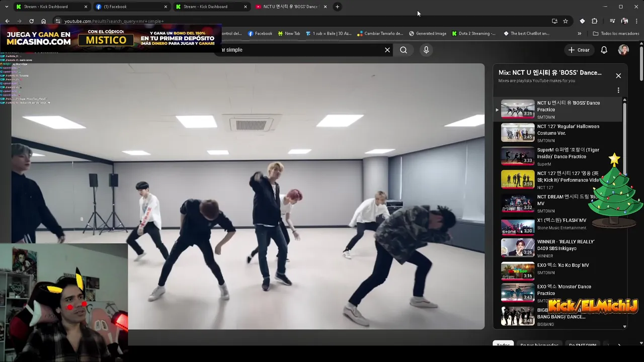Screen dimensions: 644x362
Task: Show more filter chips with right chevron
Action: coord(619,345)
